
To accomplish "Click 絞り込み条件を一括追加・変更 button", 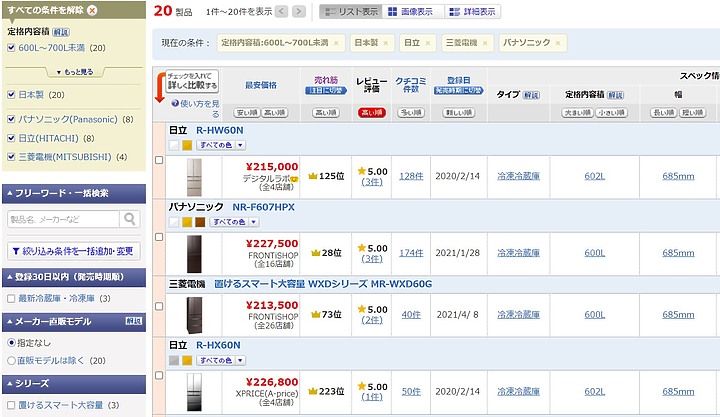I will pos(74,251).
